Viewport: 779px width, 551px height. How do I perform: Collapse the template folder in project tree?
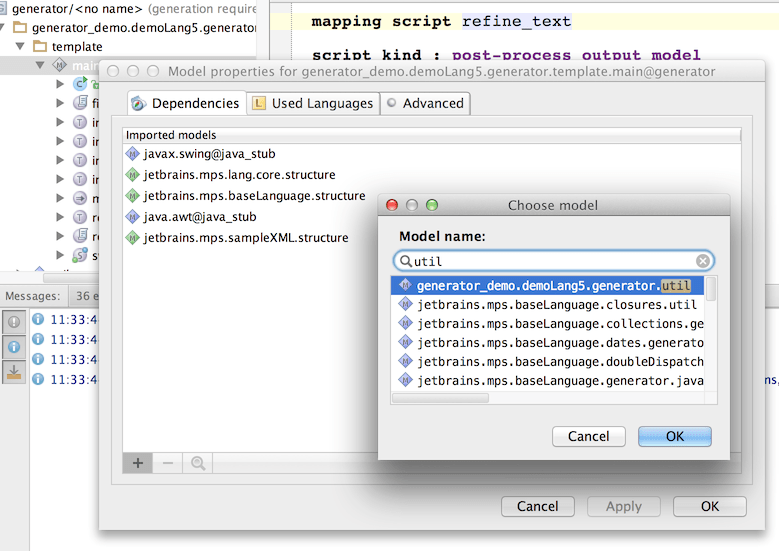pyautogui.click(x=22, y=46)
